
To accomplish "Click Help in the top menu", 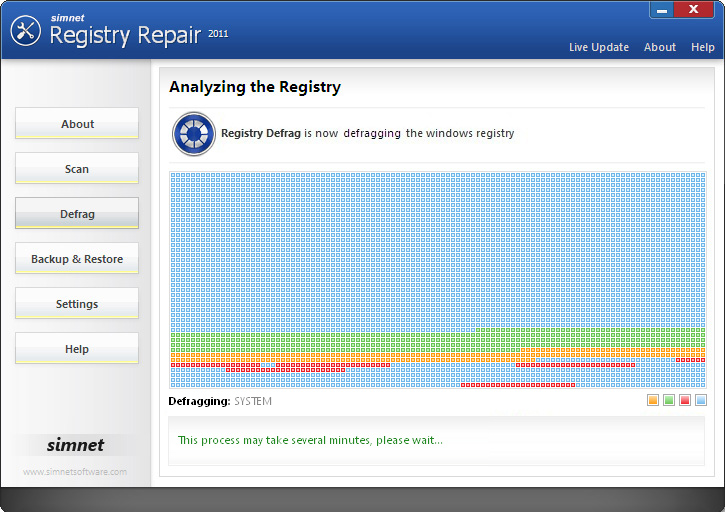I will pyautogui.click(x=703, y=47).
